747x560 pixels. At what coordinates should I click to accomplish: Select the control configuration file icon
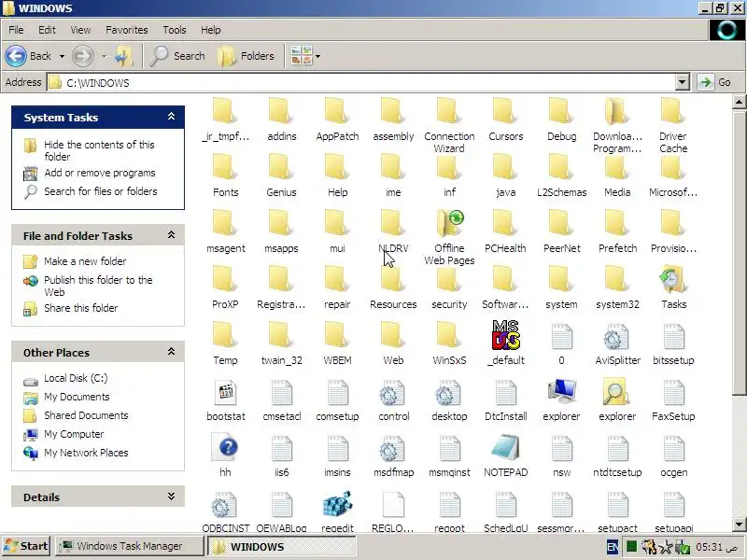(393, 392)
